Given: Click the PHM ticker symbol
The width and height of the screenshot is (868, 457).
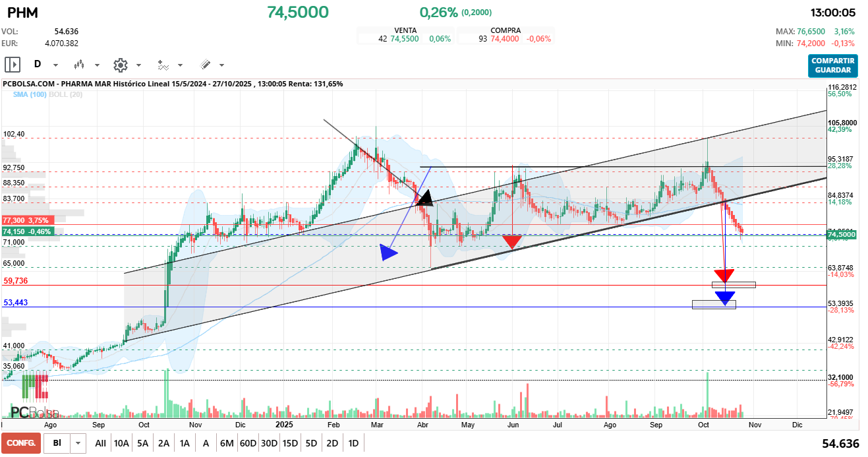Looking at the screenshot, I should pyautogui.click(x=22, y=13).
